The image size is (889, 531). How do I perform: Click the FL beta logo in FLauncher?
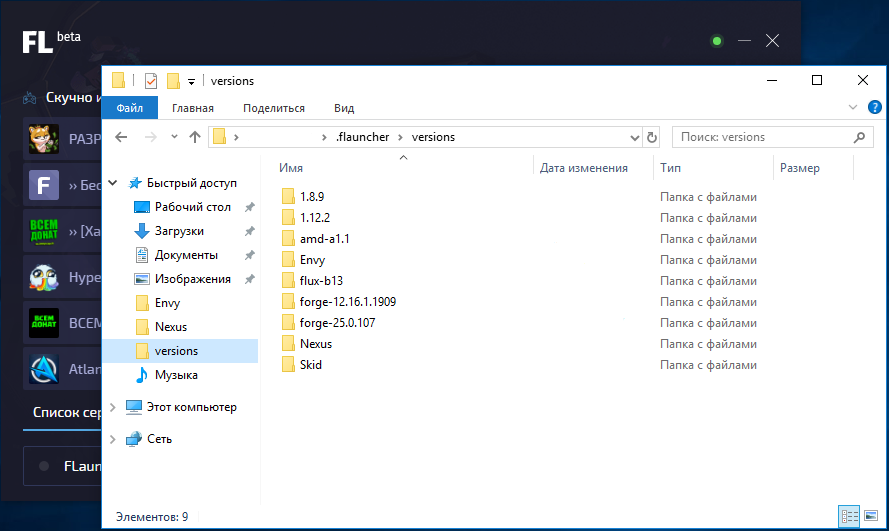coord(52,42)
